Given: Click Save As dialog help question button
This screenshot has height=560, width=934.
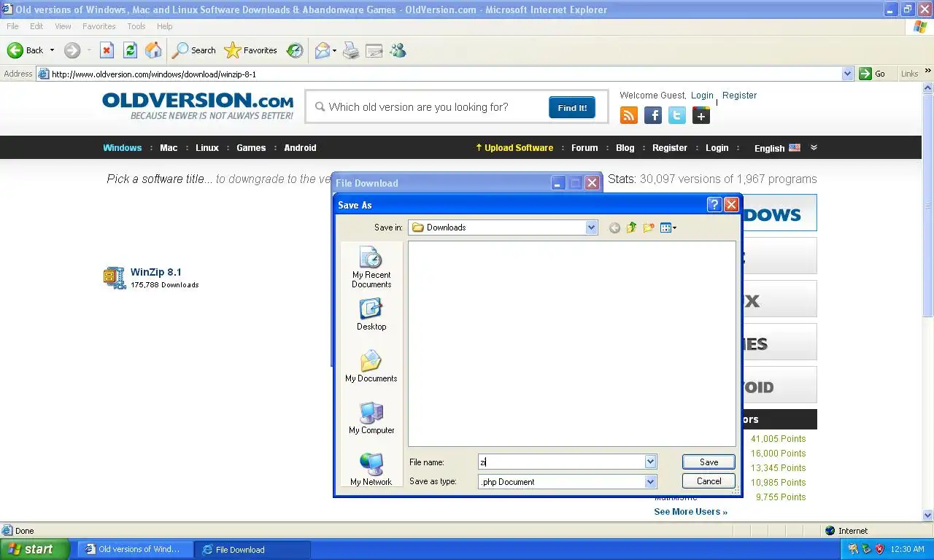Looking at the screenshot, I should coord(714,205).
